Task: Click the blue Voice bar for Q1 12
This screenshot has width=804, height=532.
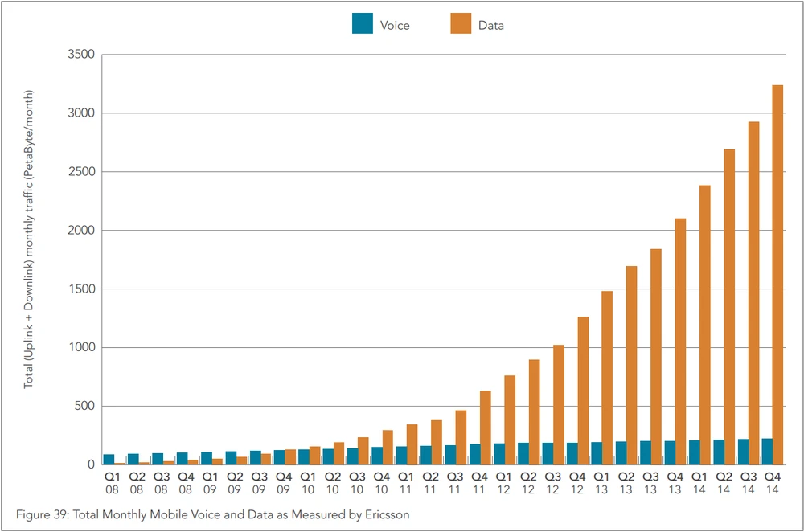Action: pos(499,454)
